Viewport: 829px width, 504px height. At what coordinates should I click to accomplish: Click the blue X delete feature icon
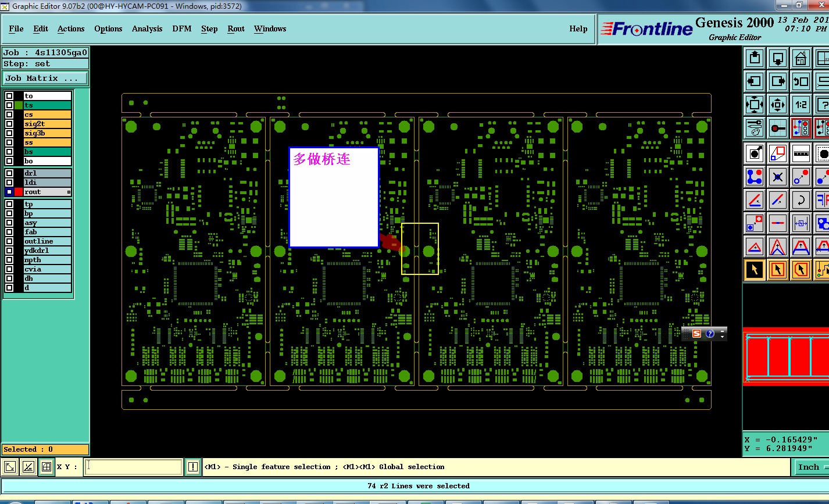[778, 177]
